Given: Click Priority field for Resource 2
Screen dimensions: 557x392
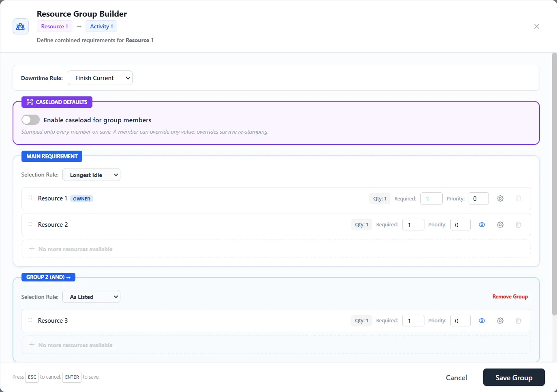Looking at the screenshot, I should click(x=461, y=225).
